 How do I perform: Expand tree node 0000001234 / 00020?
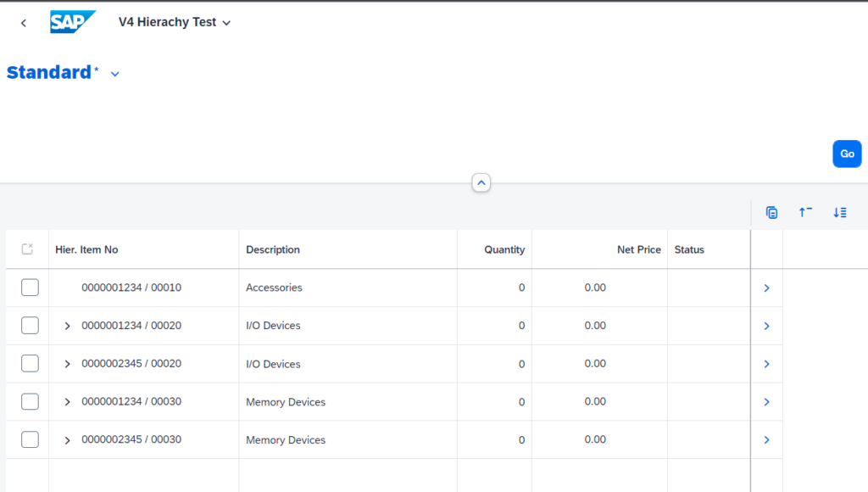[66, 326]
